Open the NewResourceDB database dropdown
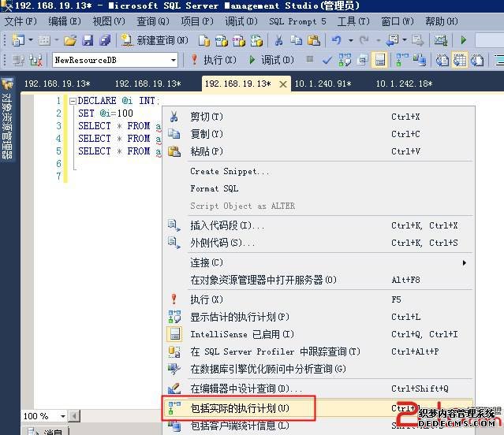504x435 pixels. 174,60
